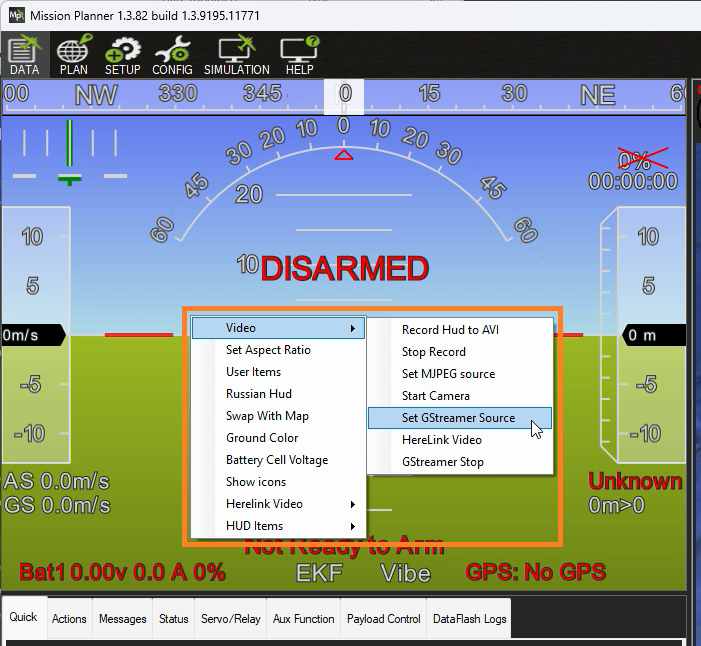Open the CONFIG tuning screen
This screenshot has width=701, height=646.
point(172,55)
